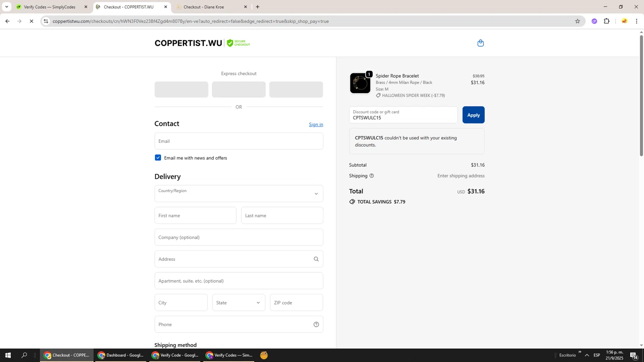Click the shipping help question mark icon
The height and width of the screenshot is (362, 644).
372,176
